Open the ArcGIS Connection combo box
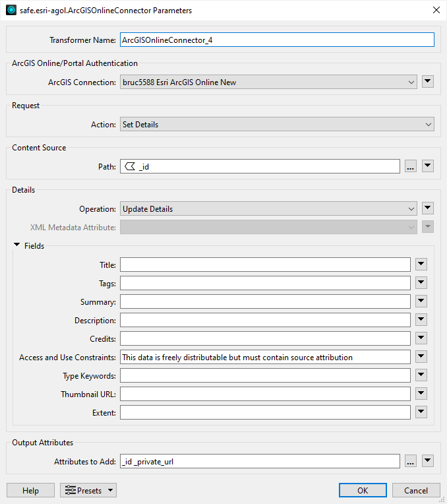Viewport: 447px width, 504px height. click(x=268, y=82)
